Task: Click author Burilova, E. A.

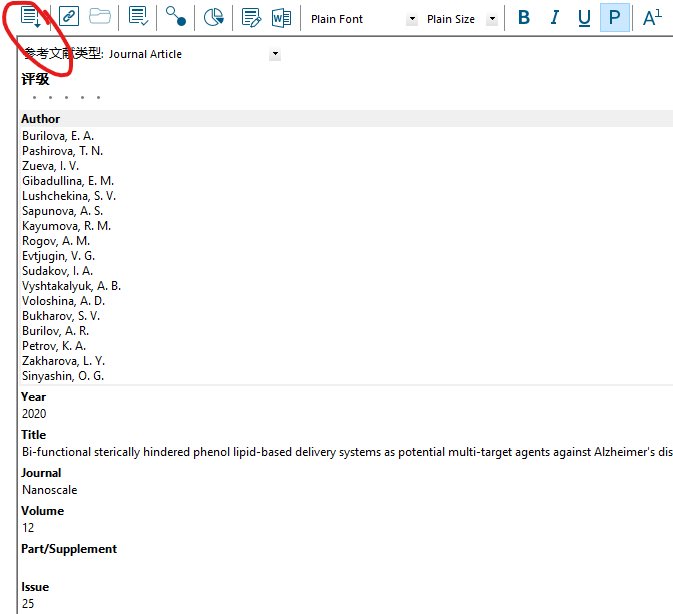Action: pyautogui.click(x=58, y=136)
